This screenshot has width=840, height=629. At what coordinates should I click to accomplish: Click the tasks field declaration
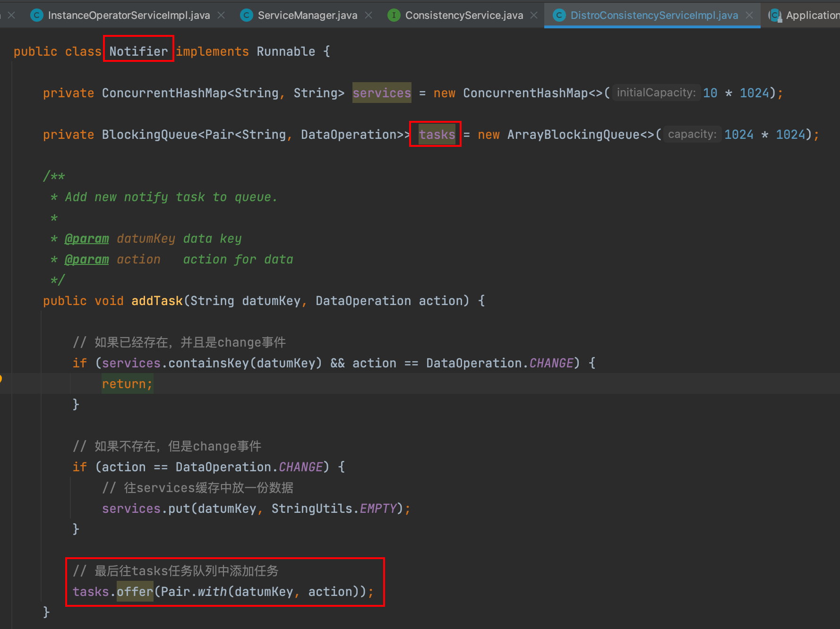(x=437, y=135)
